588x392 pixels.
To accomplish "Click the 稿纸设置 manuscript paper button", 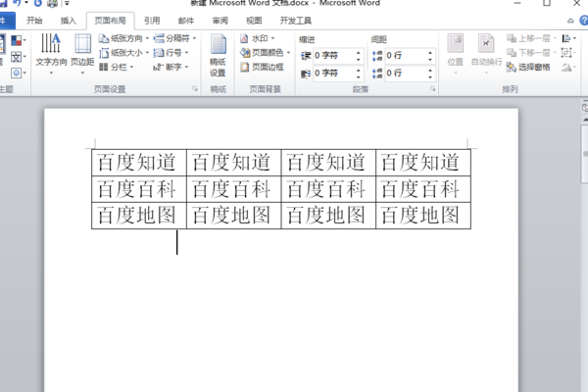I will [218, 56].
